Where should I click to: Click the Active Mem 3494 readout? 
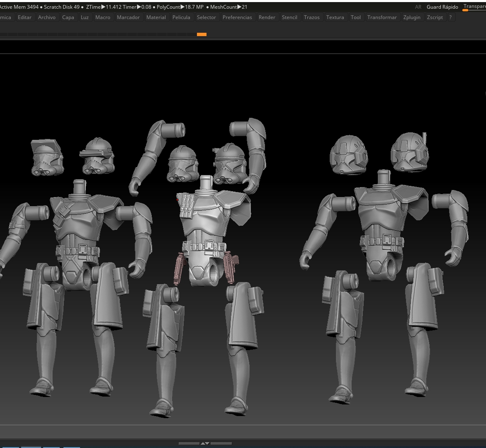pos(19,7)
